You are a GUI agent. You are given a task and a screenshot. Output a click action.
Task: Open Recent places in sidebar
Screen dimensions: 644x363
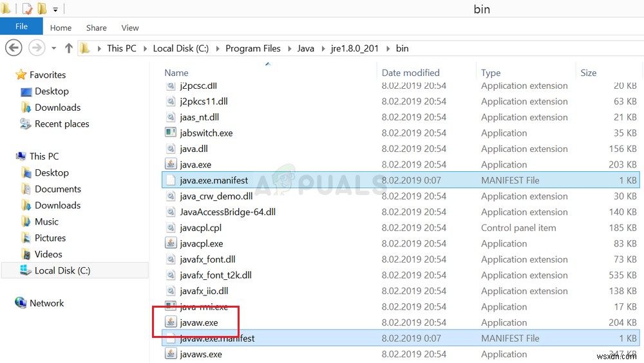tap(62, 124)
